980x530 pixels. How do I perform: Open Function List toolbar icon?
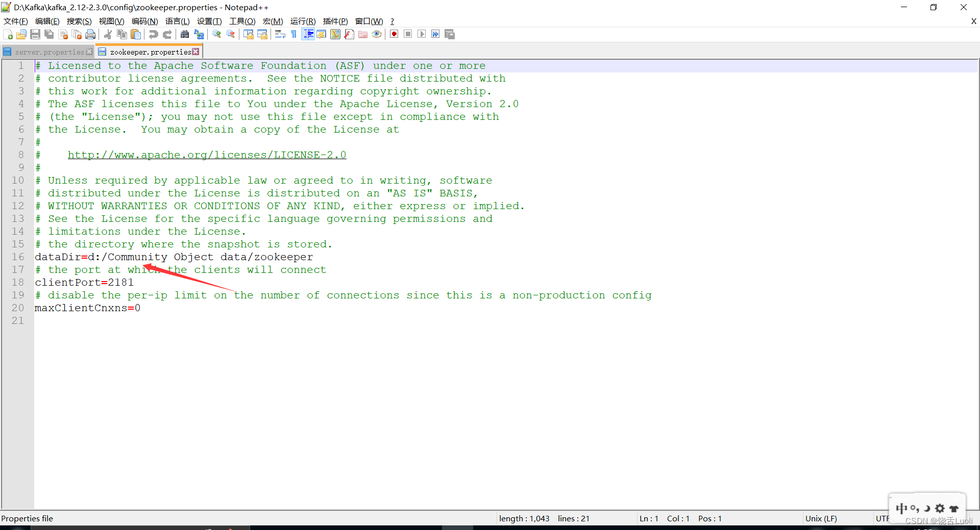coord(349,34)
